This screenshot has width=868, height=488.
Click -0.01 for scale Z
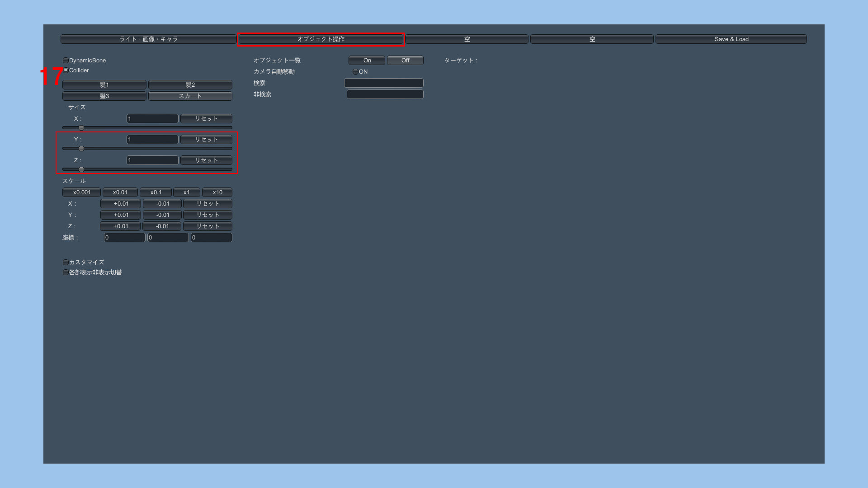pyautogui.click(x=162, y=226)
